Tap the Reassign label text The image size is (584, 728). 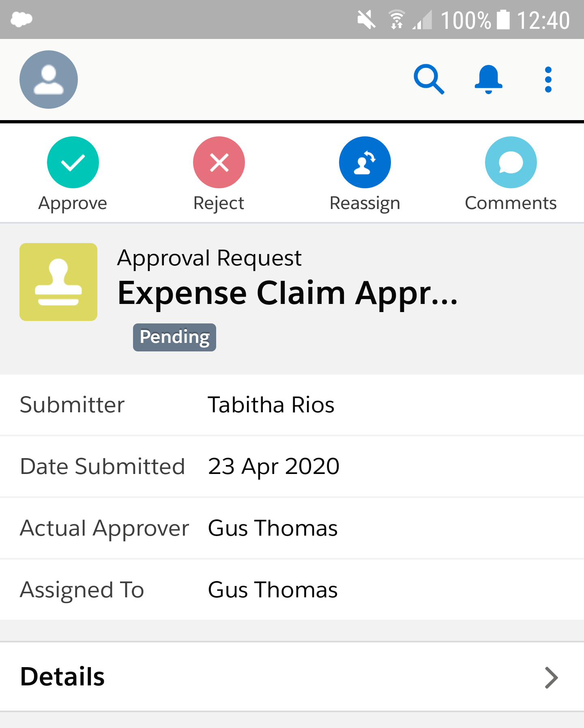tap(365, 203)
